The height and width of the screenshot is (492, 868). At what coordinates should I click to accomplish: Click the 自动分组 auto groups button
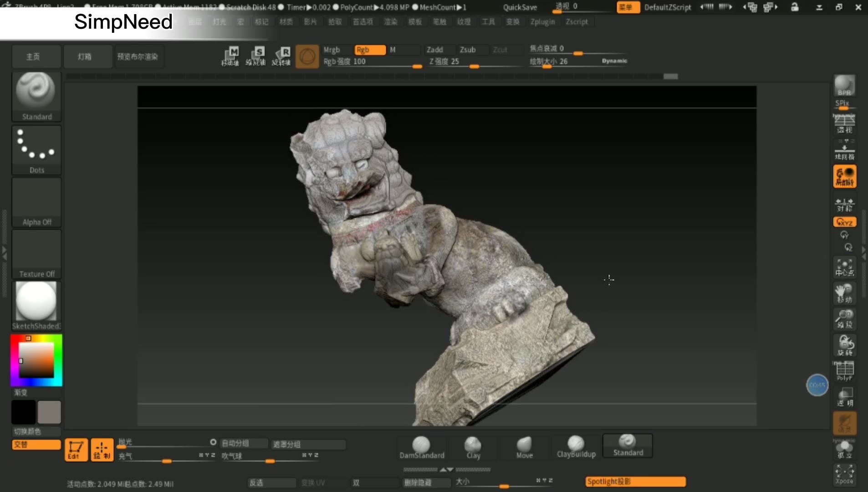pos(244,443)
